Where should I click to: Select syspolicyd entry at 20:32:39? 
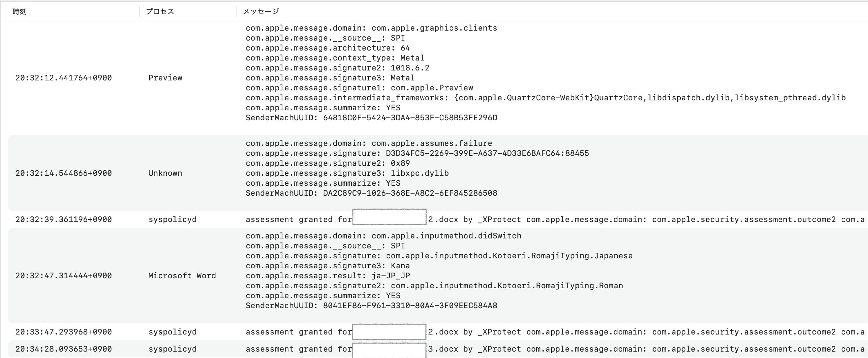coord(172,220)
